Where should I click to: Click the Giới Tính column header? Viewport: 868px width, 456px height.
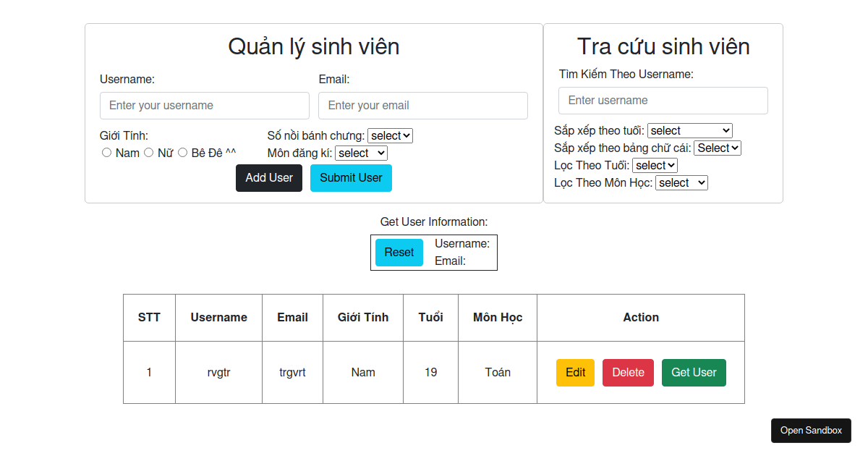(x=363, y=318)
